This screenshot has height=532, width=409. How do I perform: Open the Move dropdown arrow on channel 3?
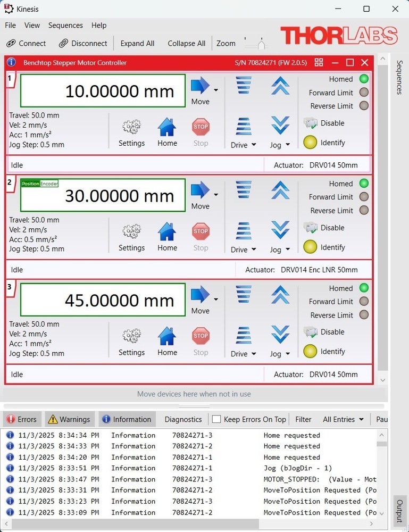216,300
